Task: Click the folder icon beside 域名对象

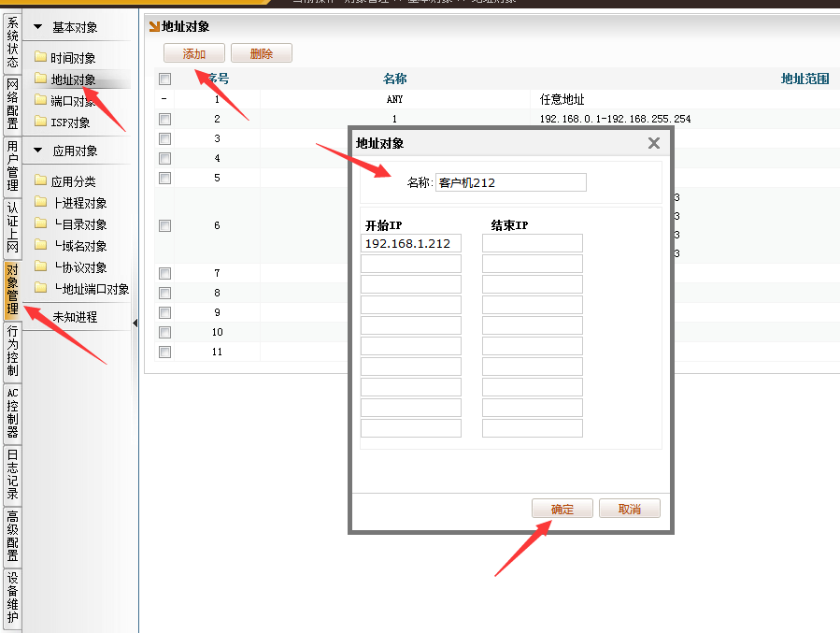Action: (40, 246)
